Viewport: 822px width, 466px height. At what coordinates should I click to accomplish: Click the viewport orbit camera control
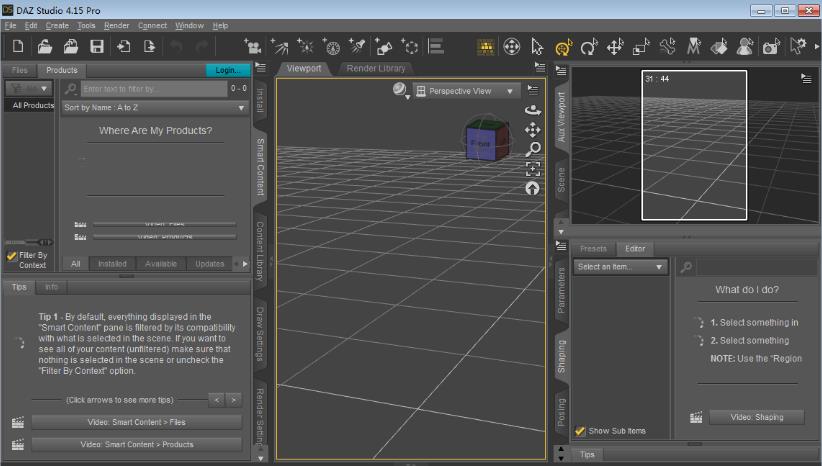pyautogui.click(x=533, y=110)
